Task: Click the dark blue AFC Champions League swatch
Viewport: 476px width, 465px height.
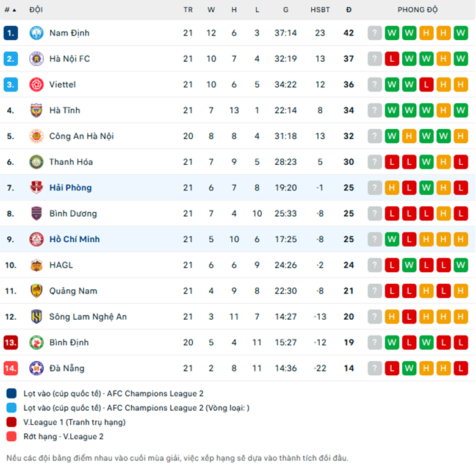Action: pos(12,394)
